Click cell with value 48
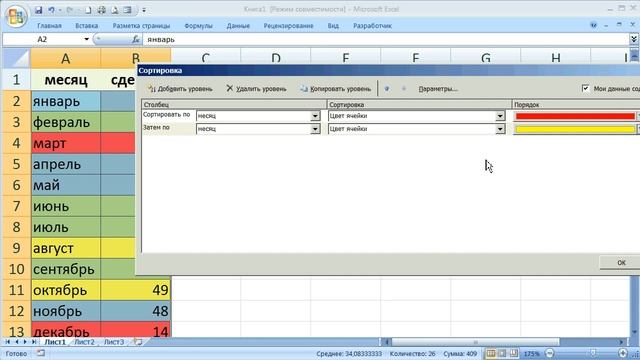 point(136,311)
